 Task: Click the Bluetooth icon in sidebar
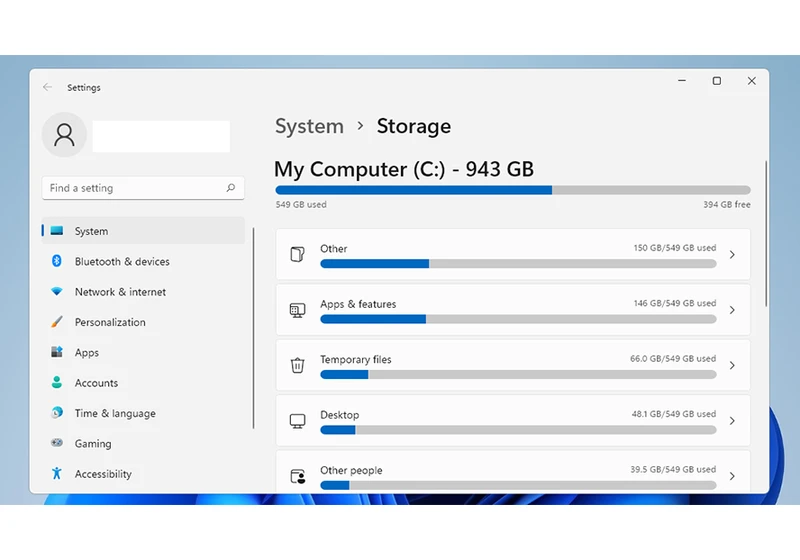tap(57, 261)
